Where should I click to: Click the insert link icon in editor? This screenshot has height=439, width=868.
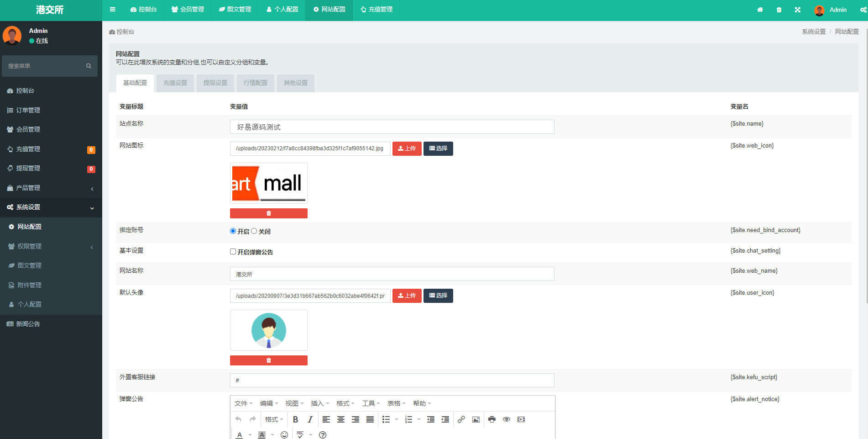[x=461, y=419]
